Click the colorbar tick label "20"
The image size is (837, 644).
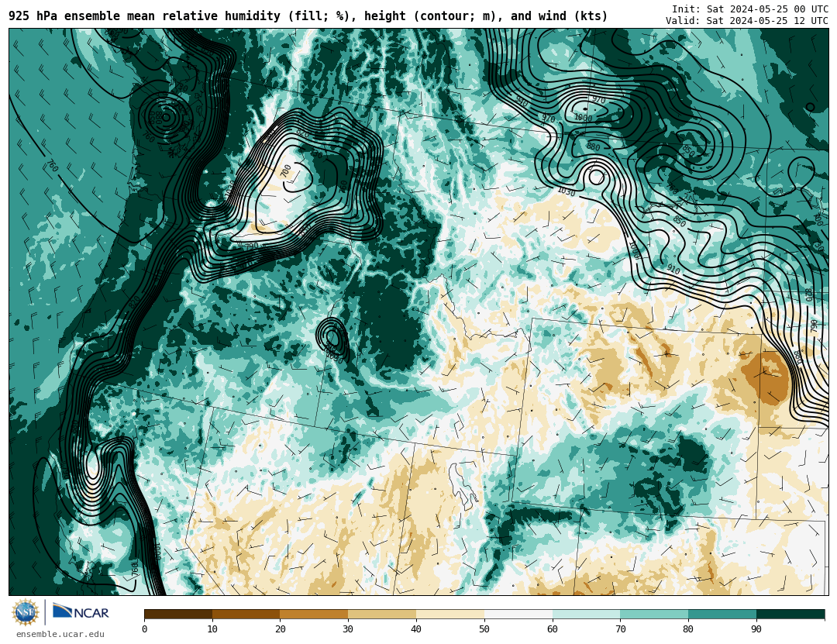(x=281, y=629)
